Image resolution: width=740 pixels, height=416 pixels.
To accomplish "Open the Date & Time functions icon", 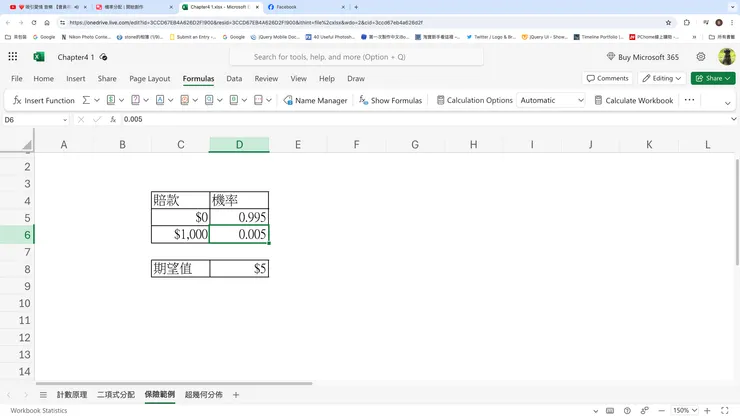I will 185,100.
